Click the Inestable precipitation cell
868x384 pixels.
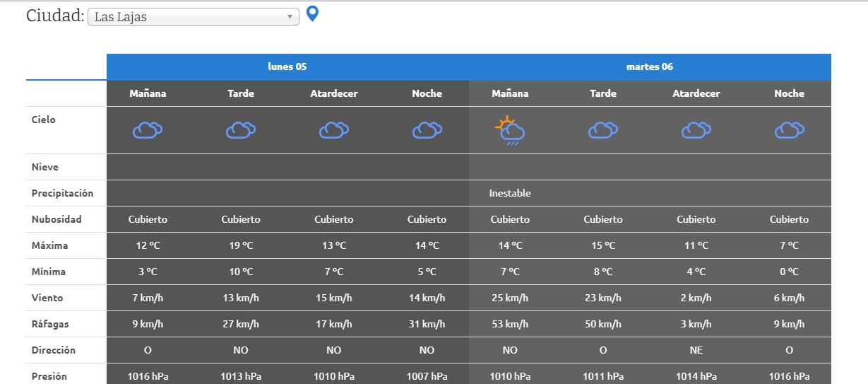(x=510, y=193)
